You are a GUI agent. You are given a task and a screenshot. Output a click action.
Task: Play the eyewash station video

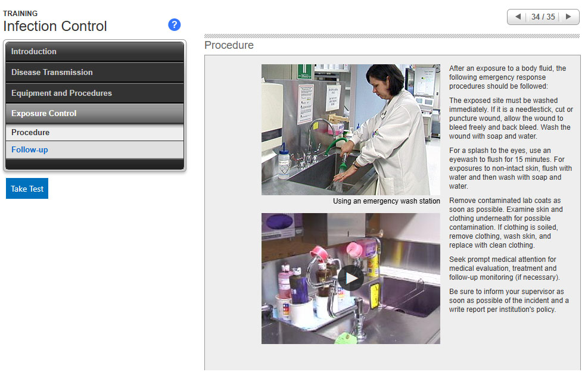351,278
